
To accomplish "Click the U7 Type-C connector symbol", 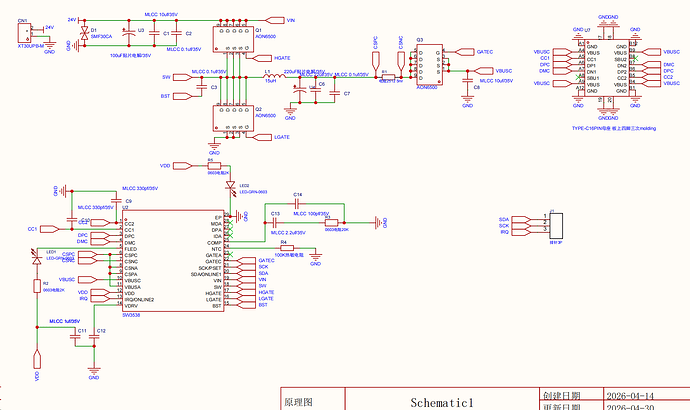I will 607,68.
